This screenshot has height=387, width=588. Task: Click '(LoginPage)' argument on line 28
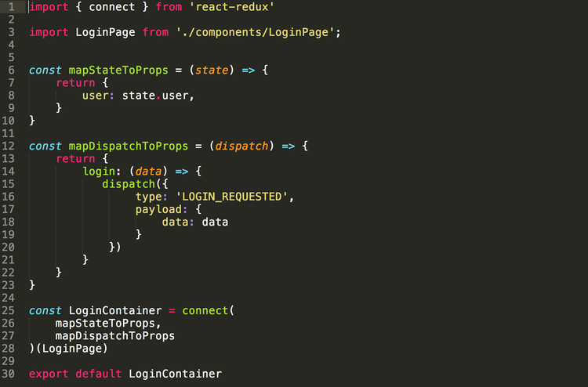[x=72, y=349]
